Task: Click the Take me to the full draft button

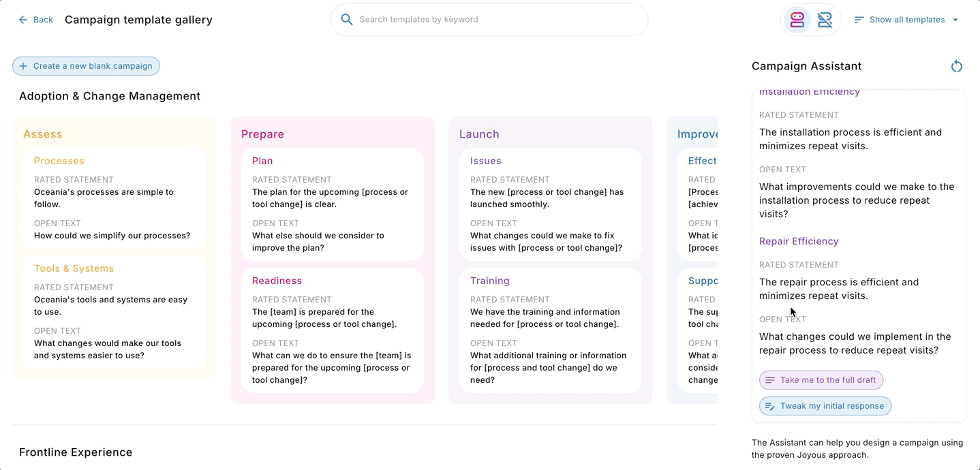Action: coord(821,380)
